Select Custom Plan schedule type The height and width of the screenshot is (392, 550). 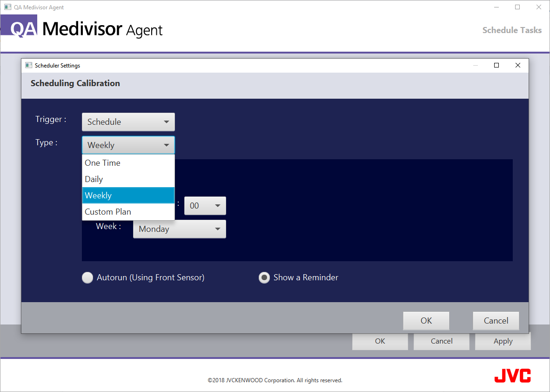coord(128,212)
